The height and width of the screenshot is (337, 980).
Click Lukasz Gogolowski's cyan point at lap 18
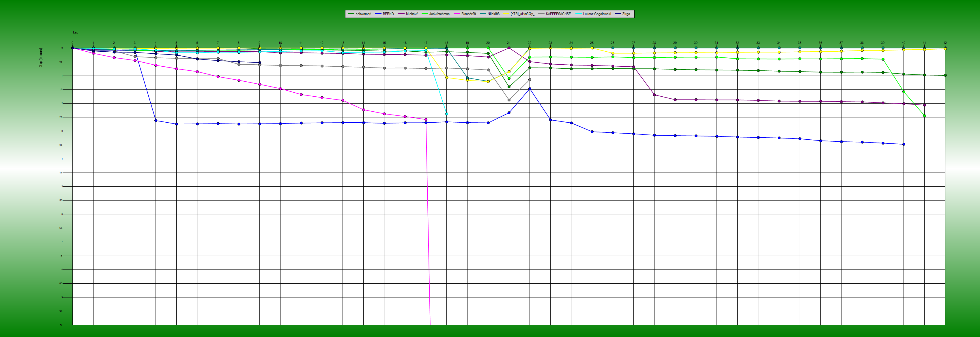(x=447, y=114)
